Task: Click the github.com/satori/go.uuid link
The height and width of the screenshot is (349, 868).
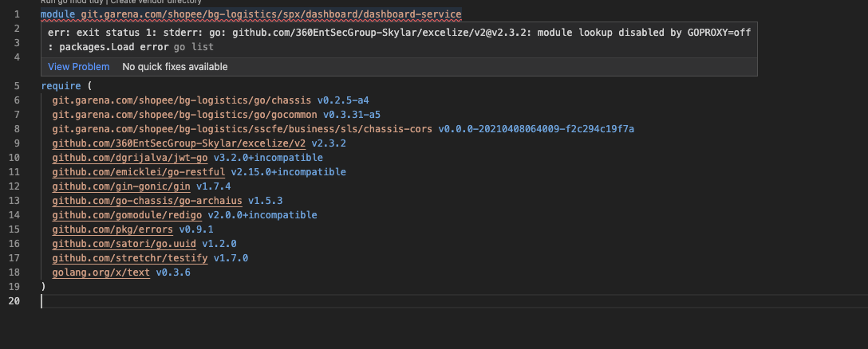Action: click(124, 244)
